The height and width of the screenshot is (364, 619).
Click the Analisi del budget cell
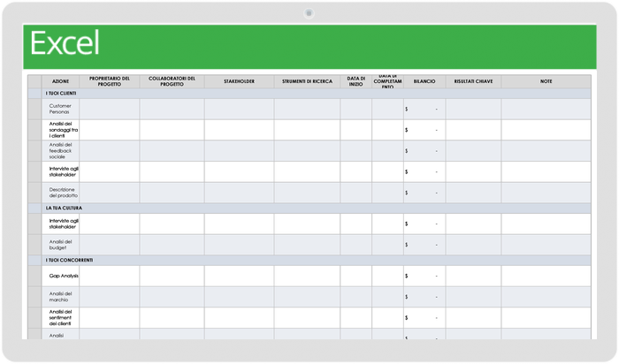(60, 245)
